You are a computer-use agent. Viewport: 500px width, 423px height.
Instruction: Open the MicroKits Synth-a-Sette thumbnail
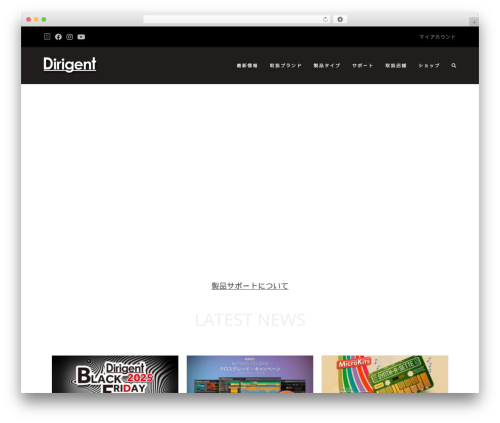385,374
